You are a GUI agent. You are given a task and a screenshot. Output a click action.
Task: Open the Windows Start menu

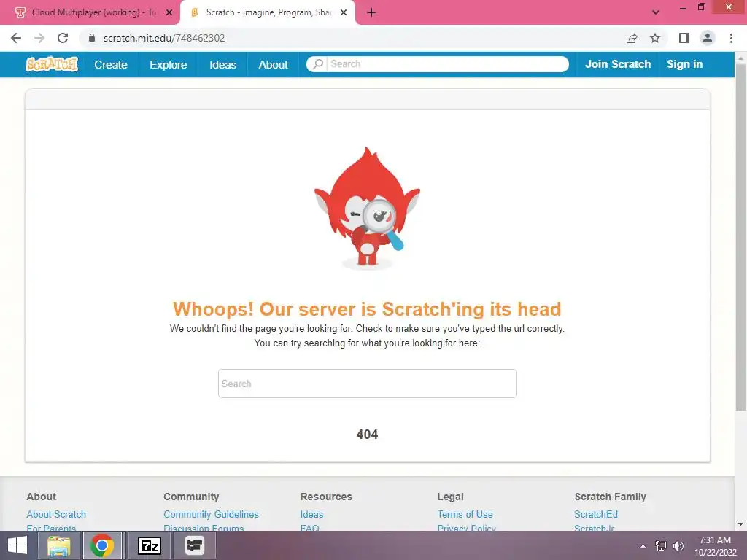point(18,545)
